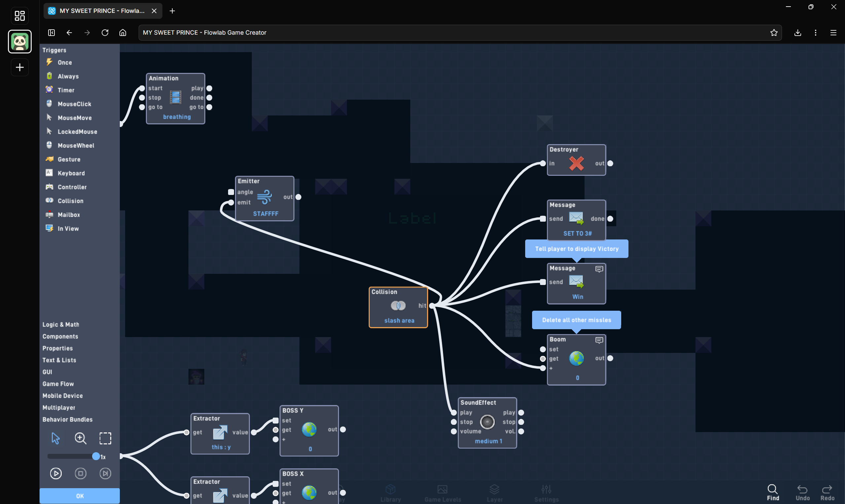Select the zoom magnifier tool
This screenshot has height=504, width=845.
[81, 438]
